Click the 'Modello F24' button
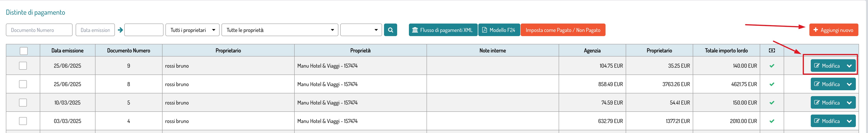The image size is (868, 133). [x=499, y=30]
